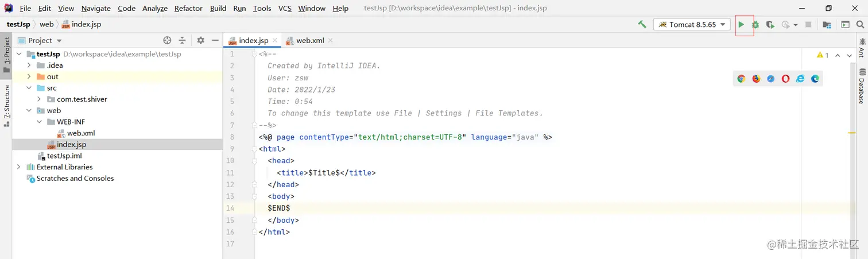Hide the Project tool window
The image size is (868, 259).
215,40
